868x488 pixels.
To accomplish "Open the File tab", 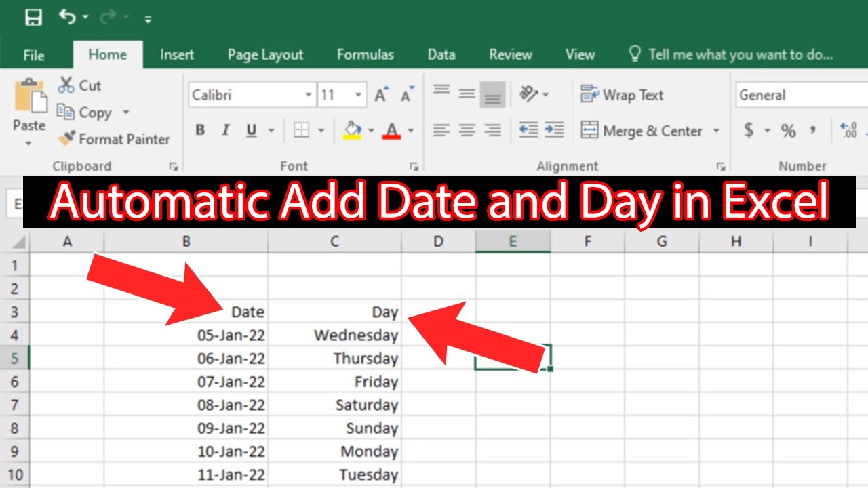I will (x=34, y=55).
